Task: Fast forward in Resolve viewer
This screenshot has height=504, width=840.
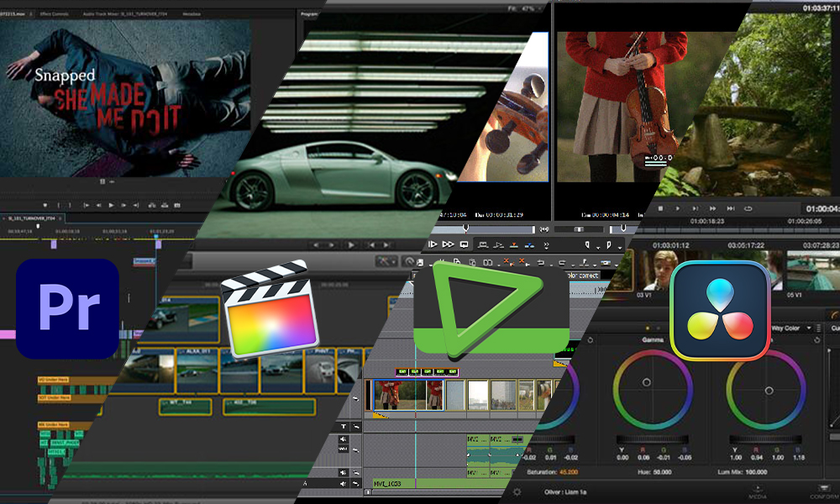Action: [x=712, y=208]
